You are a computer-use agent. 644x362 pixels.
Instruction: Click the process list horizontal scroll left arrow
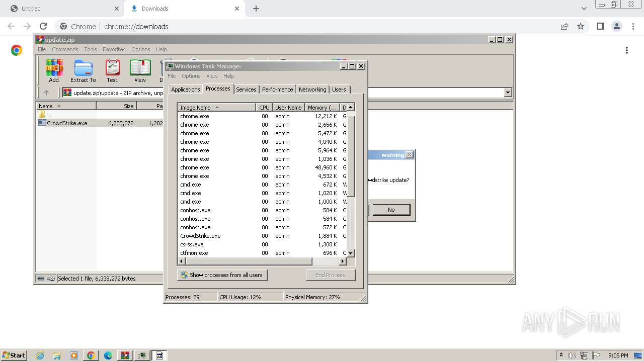pos(182,261)
